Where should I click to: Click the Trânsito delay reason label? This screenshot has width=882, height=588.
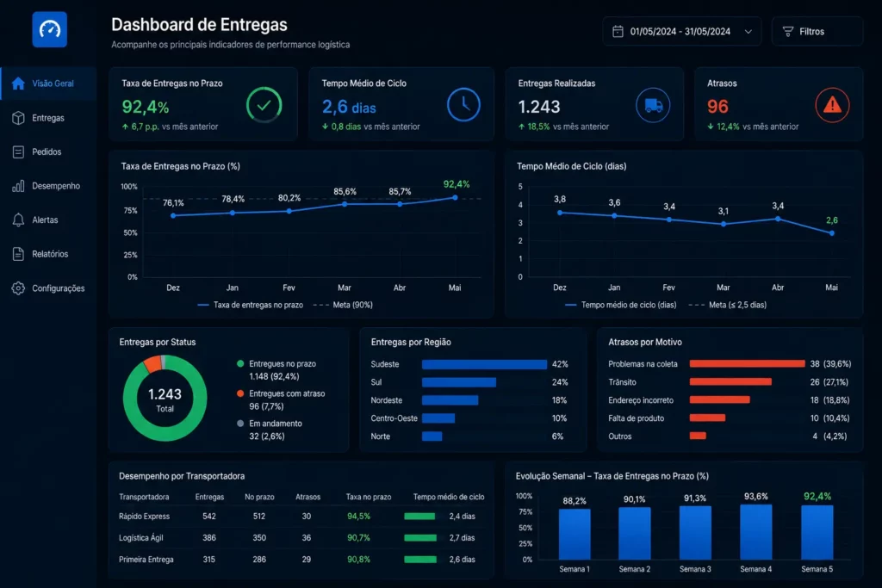[x=622, y=382]
